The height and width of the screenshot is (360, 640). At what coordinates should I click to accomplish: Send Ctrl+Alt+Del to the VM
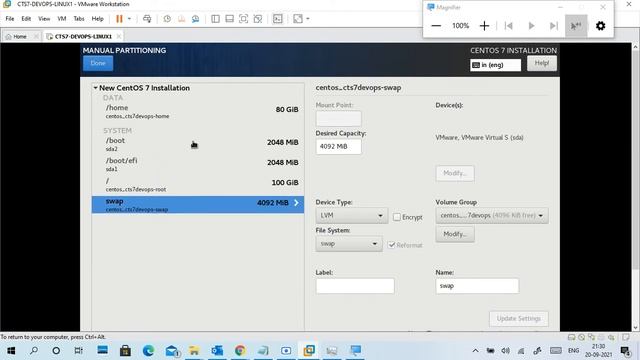click(147, 19)
